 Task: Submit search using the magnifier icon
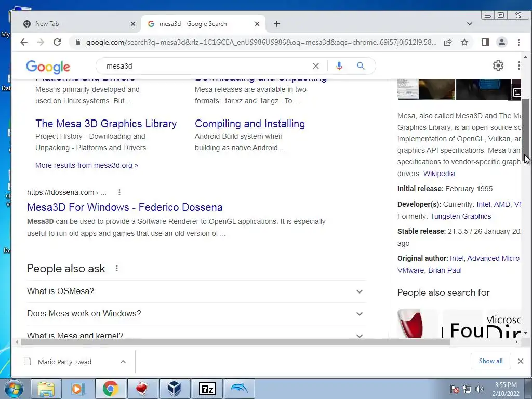point(361,66)
